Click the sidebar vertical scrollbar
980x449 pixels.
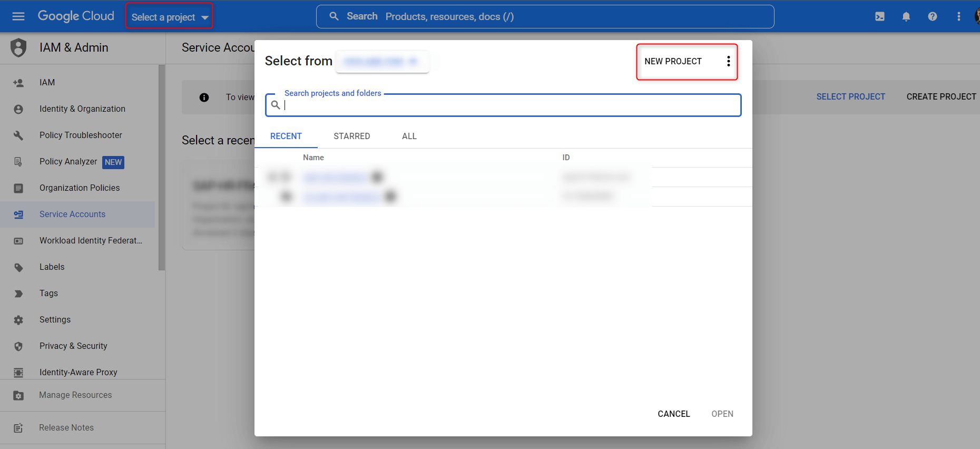click(162, 168)
